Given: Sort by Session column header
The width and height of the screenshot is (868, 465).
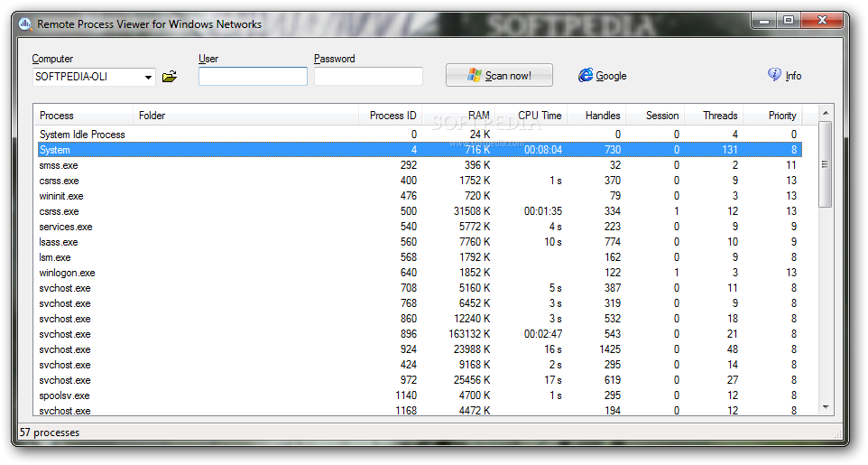Looking at the screenshot, I should [x=655, y=116].
